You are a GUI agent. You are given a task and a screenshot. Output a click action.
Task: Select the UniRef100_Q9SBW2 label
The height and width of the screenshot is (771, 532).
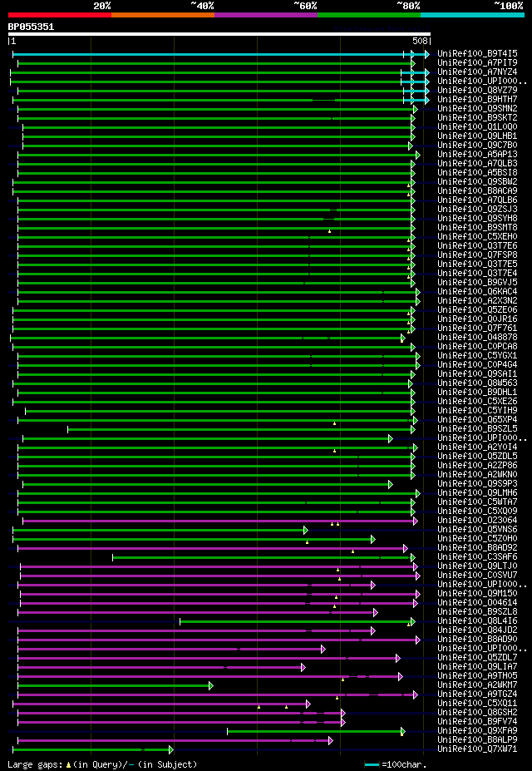pos(477,182)
